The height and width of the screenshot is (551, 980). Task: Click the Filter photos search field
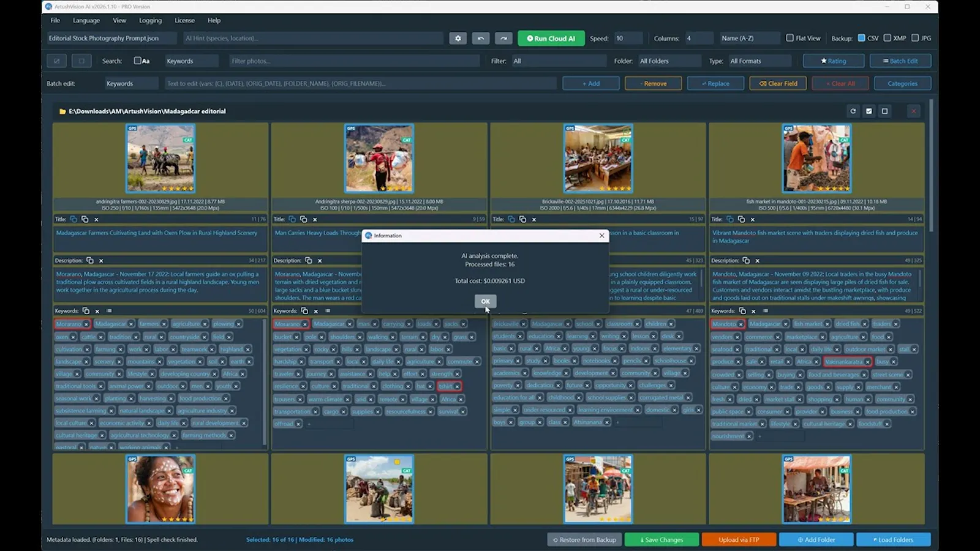(354, 61)
